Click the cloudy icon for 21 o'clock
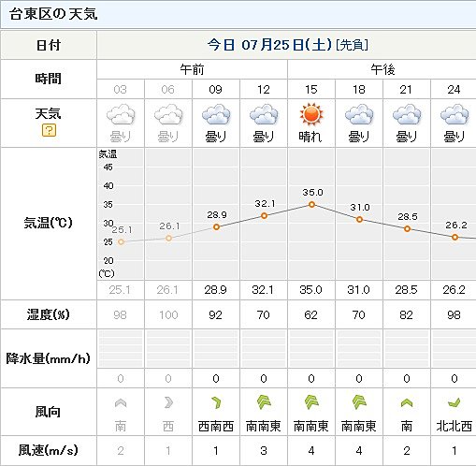Screen dimensions: 476x466 coord(407,114)
